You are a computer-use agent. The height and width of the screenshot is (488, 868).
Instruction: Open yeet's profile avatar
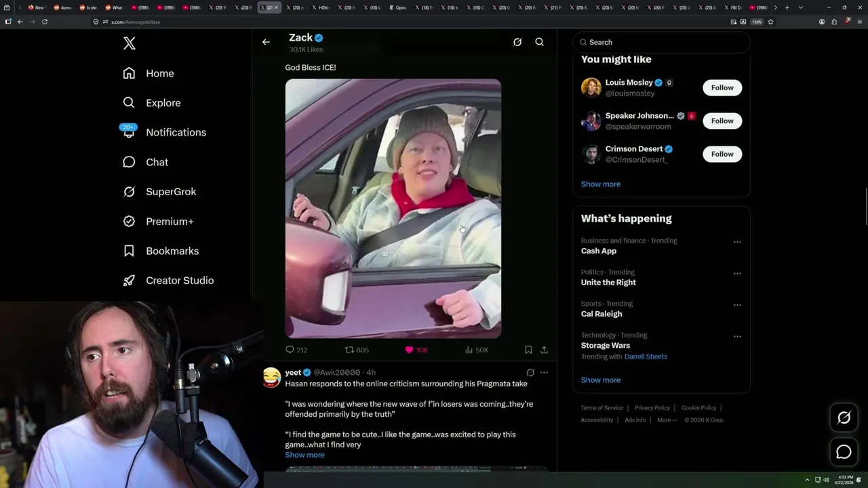pyautogui.click(x=272, y=378)
